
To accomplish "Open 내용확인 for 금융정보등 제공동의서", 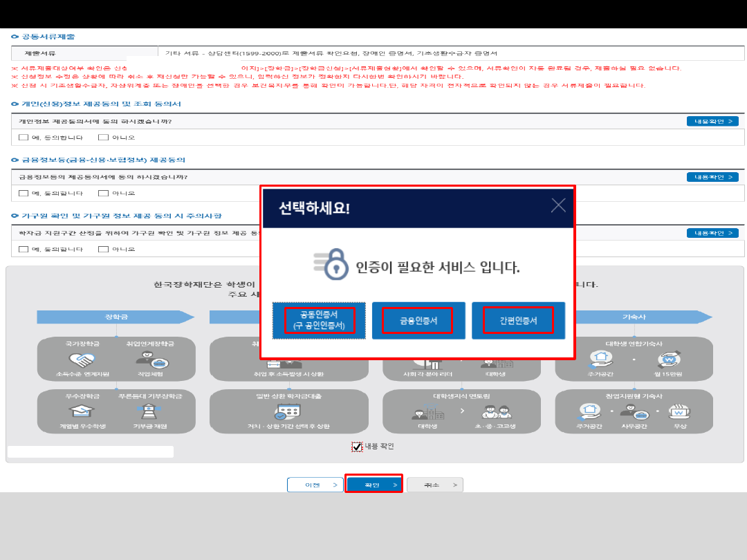I will coord(712,177).
